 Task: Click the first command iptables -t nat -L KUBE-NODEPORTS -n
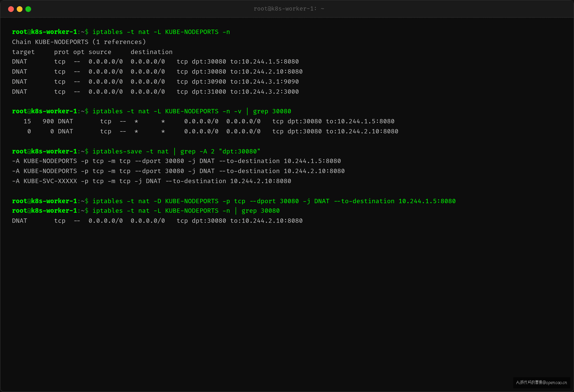161,32
